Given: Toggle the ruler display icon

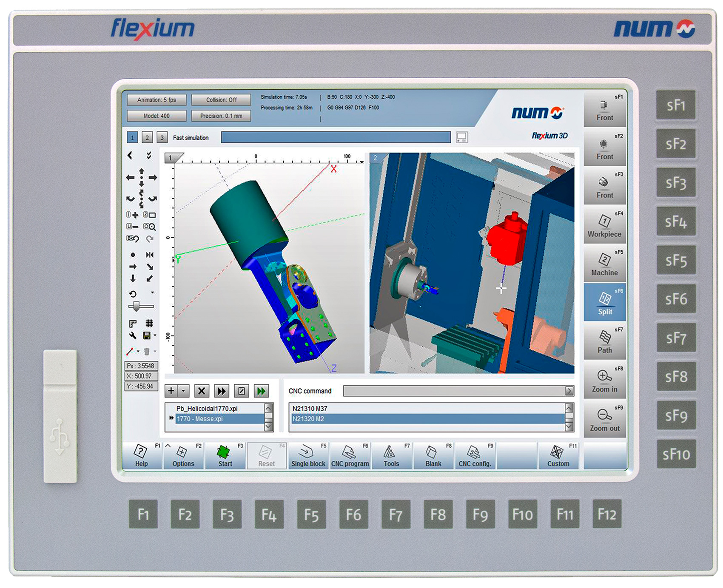Looking at the screenshot, I should [133, 324].
